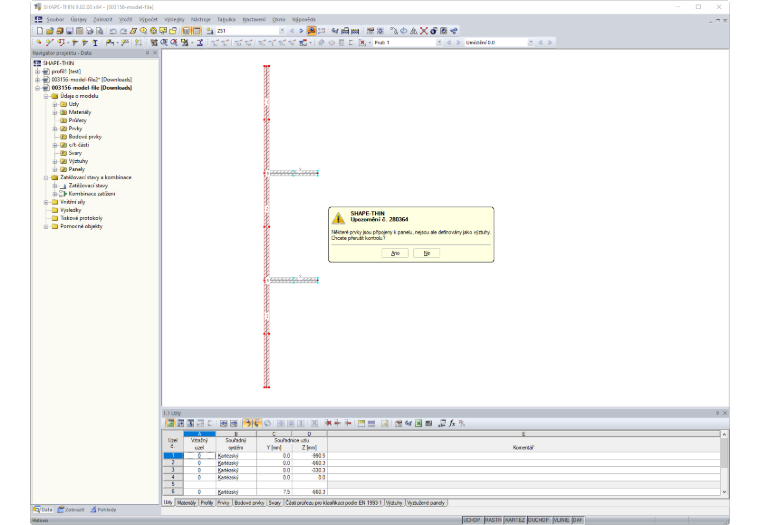Switch navigator to Zobrazit tab

pyautogui.click(x=71, y=510)
